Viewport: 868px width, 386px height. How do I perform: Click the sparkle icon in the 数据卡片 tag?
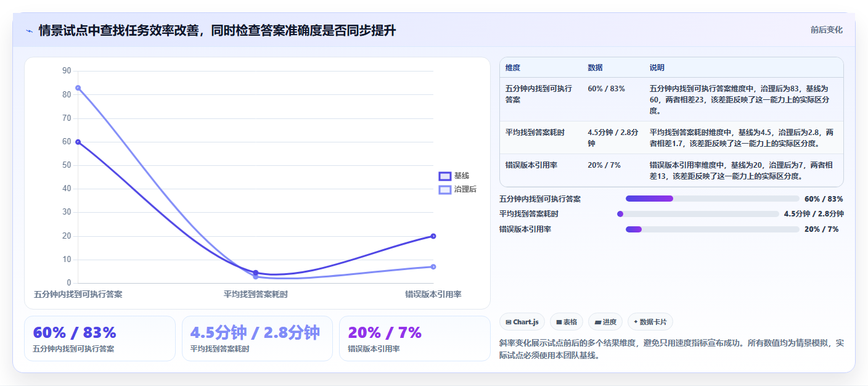[x=636, y=322]
